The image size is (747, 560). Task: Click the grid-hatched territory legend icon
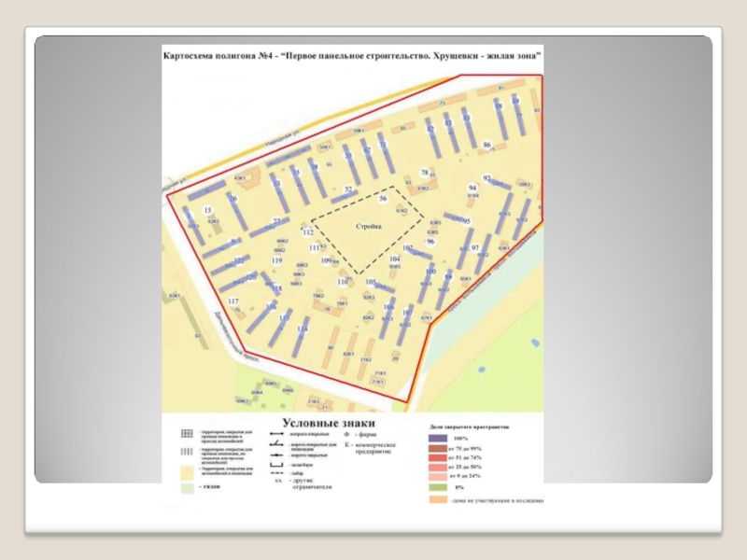point(187,435)
